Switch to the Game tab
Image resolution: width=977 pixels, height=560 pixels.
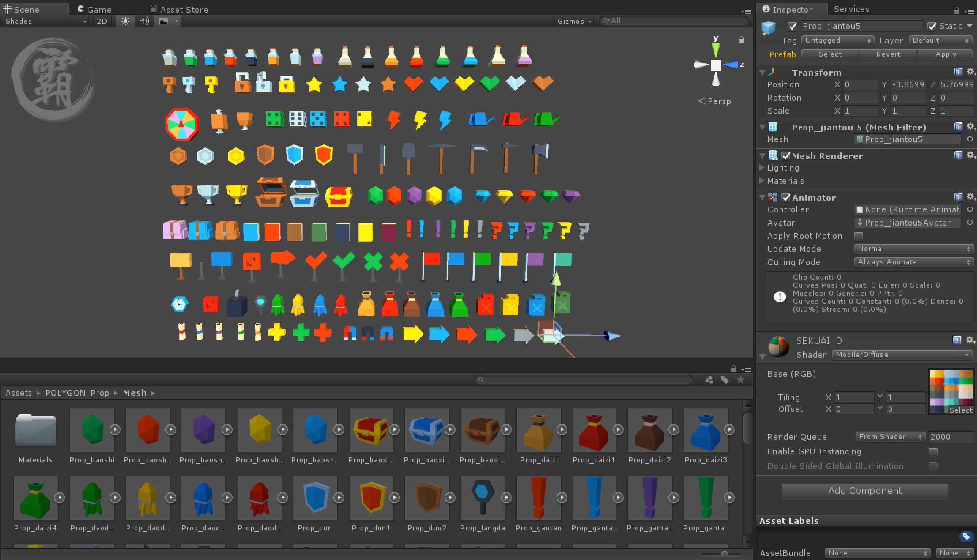tap(95, 9)
